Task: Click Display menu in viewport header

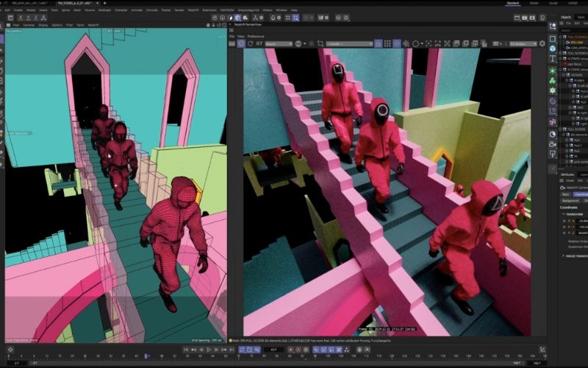Action: (43, 25)
